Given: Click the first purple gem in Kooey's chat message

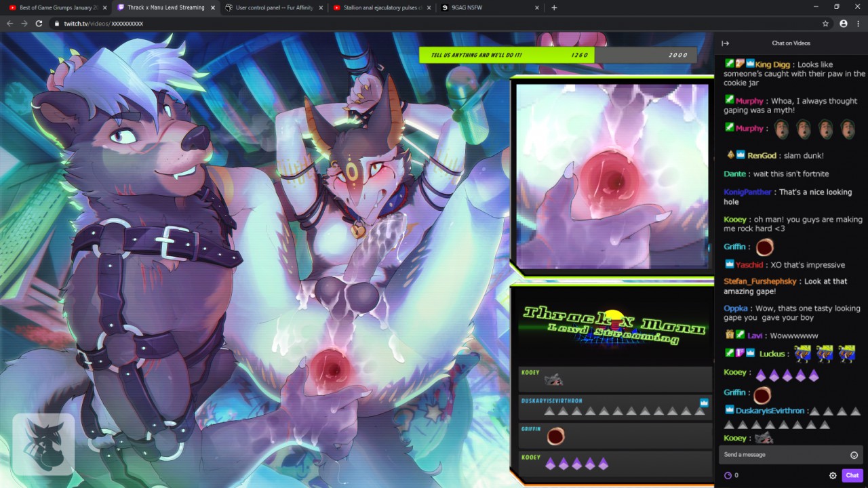Looking at the screenshot, I should pyautogui.click(x=760, y=375).
